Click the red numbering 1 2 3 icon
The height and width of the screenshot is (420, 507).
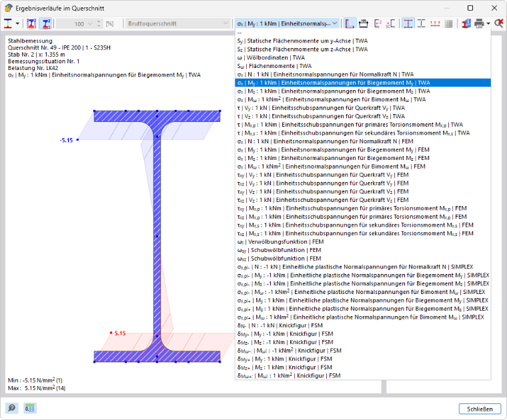point(435,23)
